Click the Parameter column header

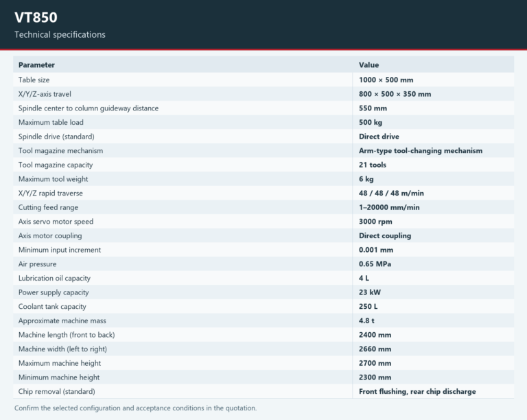36,65
